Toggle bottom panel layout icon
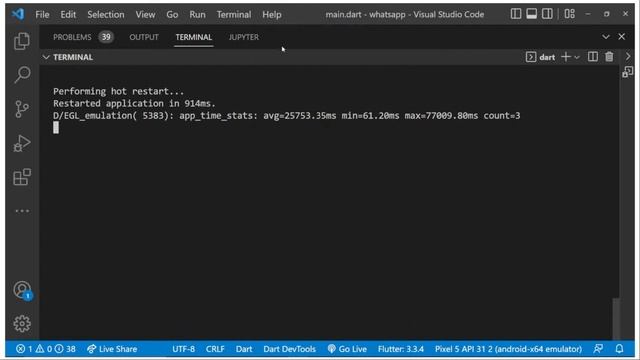The height and width of the screenshot is (360, 640). [x=531, y=14]
